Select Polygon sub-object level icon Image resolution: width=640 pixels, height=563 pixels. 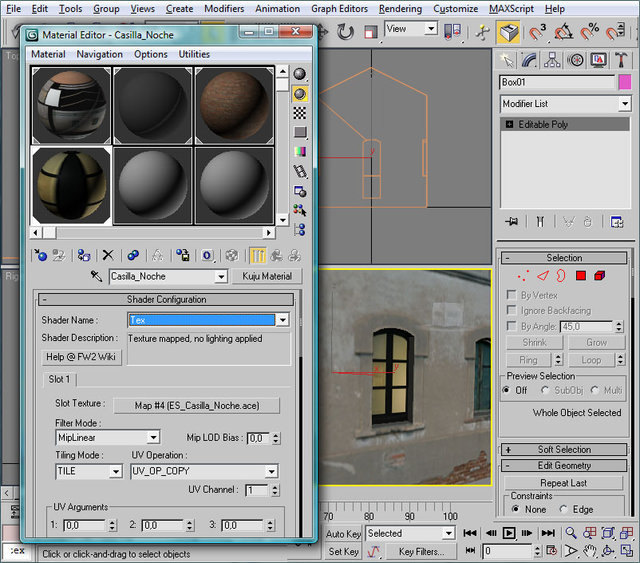580,275
